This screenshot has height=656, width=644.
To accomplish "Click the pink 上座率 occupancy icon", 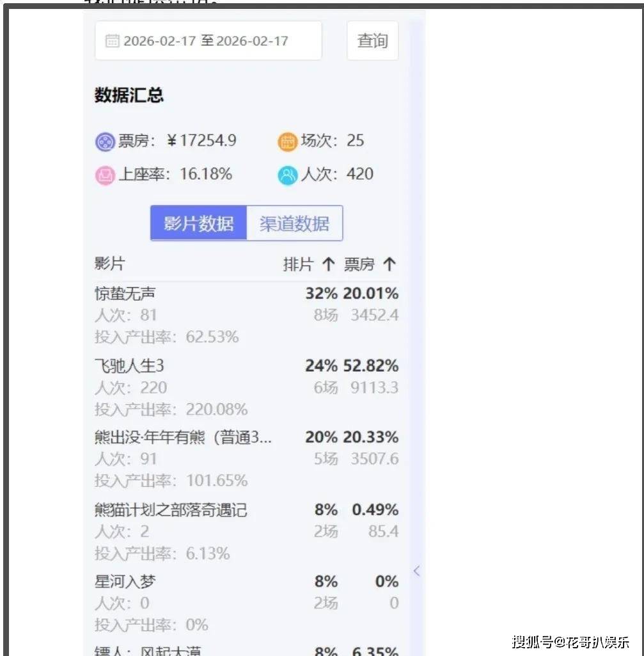I will click(x=104, y=175).
